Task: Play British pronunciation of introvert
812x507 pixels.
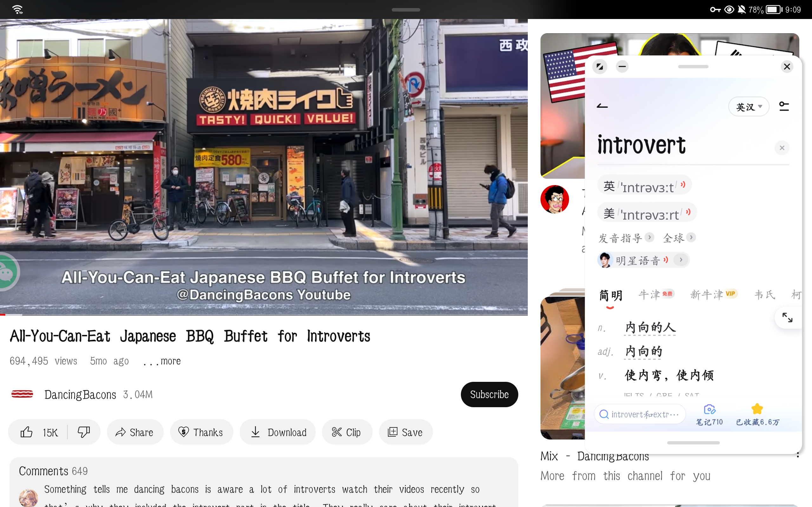Action: [683, 185]
